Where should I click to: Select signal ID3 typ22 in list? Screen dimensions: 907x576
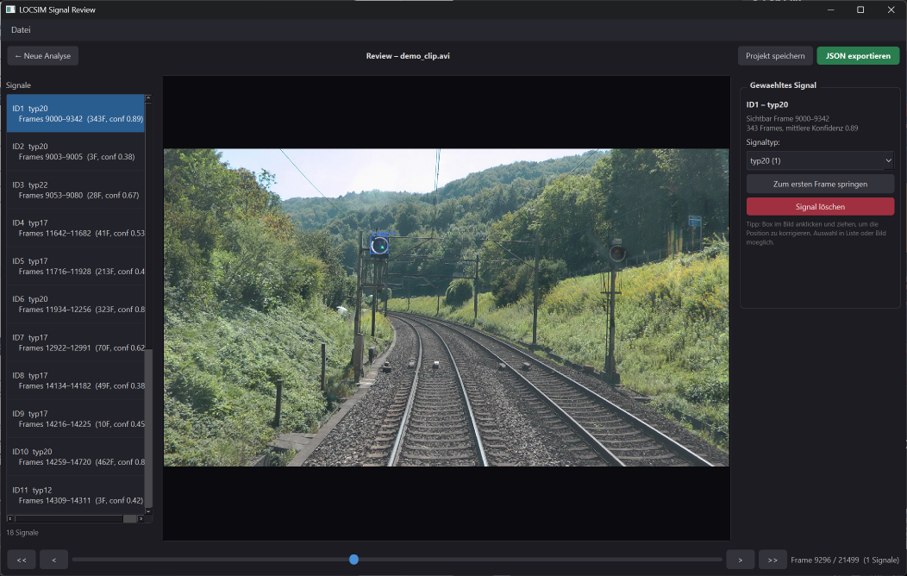76,190
